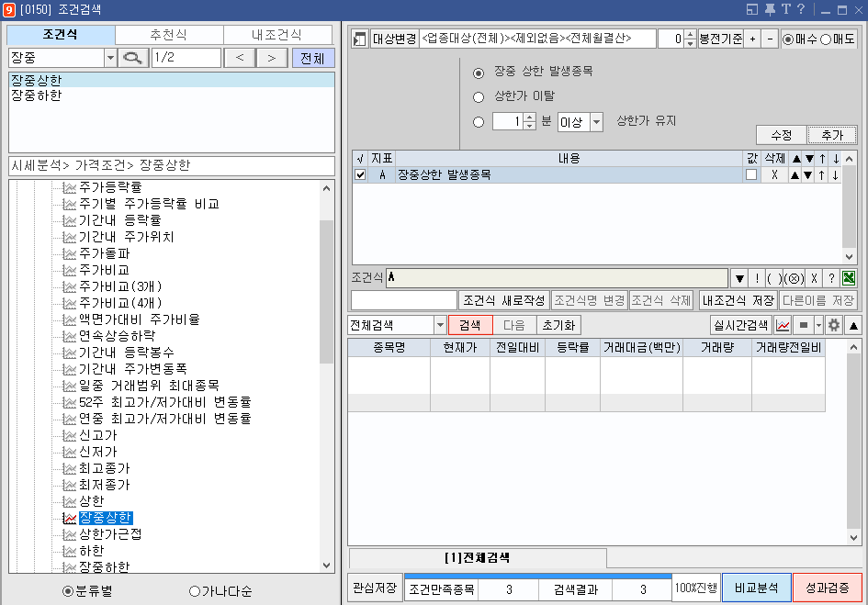Switch to the 내조건식 tab
The height and width of the screenshot is (605, 868).
pyautogui.click(x=278, y=34)
